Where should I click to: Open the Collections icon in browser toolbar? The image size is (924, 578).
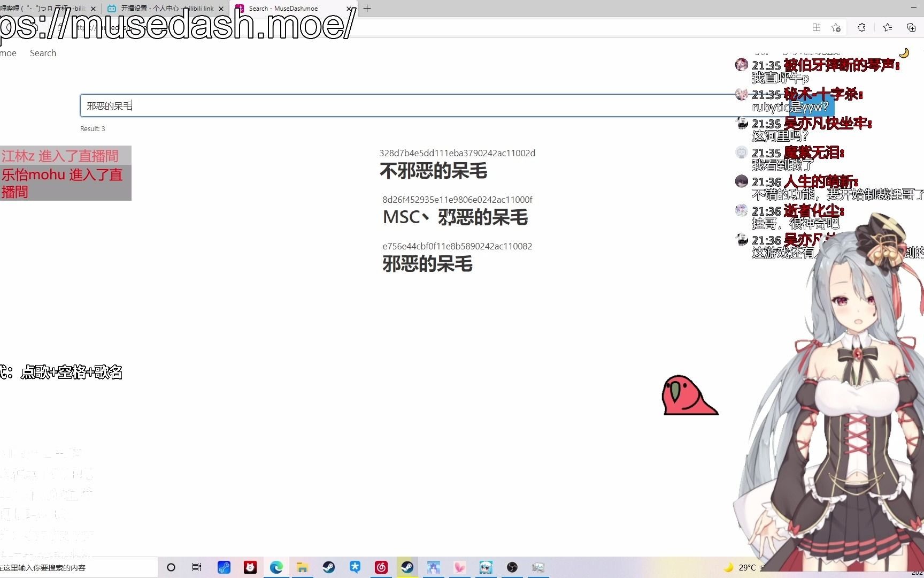click(x=911, y=27)
